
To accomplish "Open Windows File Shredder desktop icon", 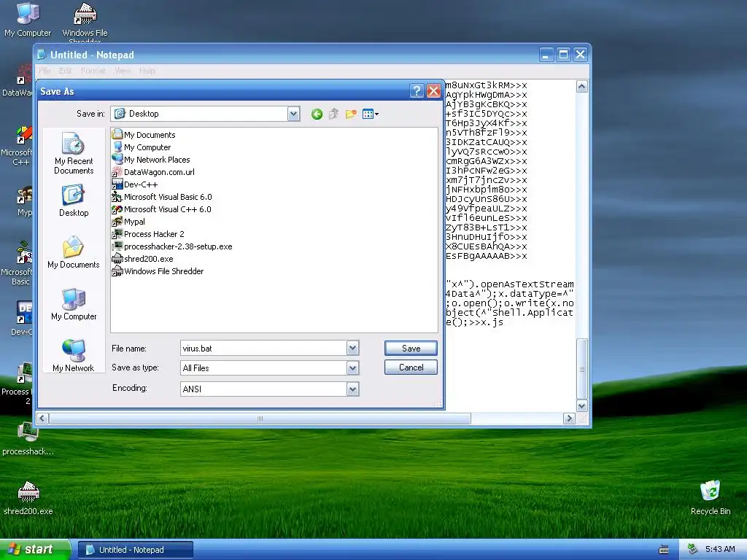I will (85, 21).
